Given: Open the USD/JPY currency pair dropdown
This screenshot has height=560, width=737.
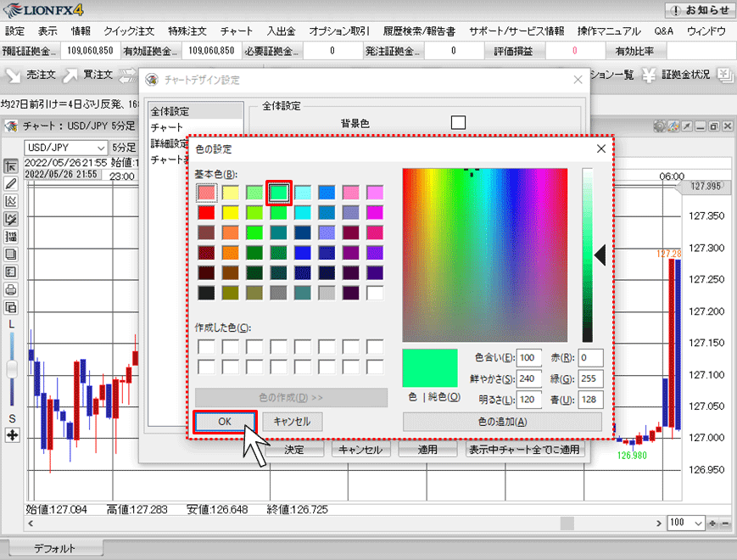Looking at the screenshot, I should pyautogui.click(x=66, y=148).
